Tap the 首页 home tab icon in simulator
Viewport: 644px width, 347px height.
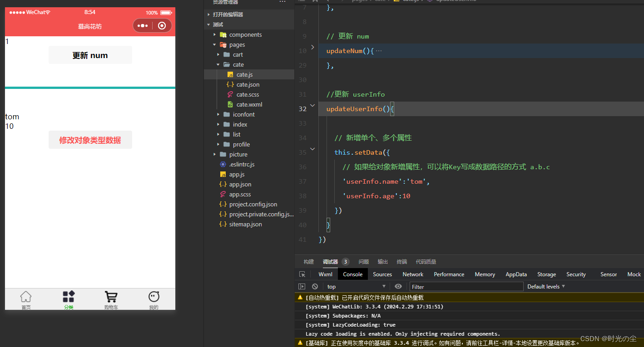point(26,297)
